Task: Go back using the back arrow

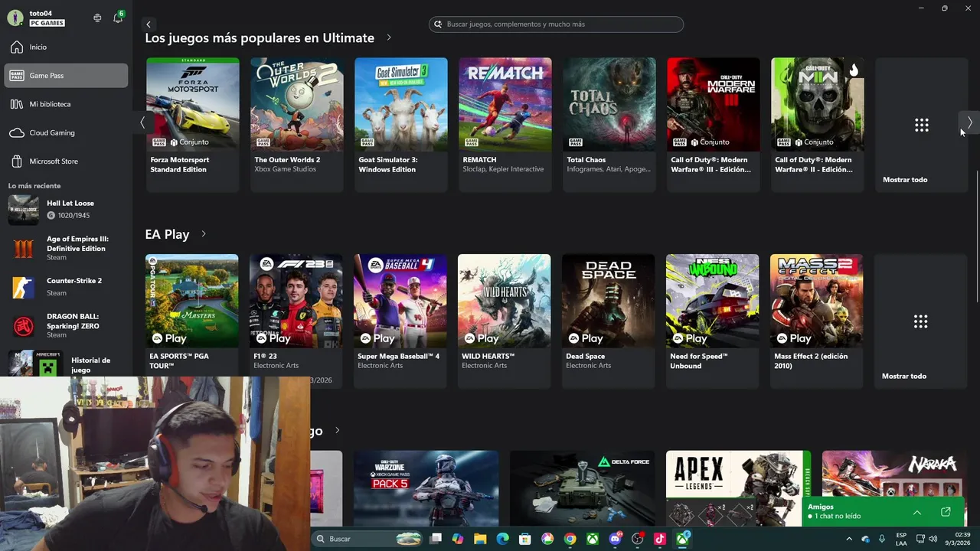Action: pyautogui.click(x=149, y=24)
